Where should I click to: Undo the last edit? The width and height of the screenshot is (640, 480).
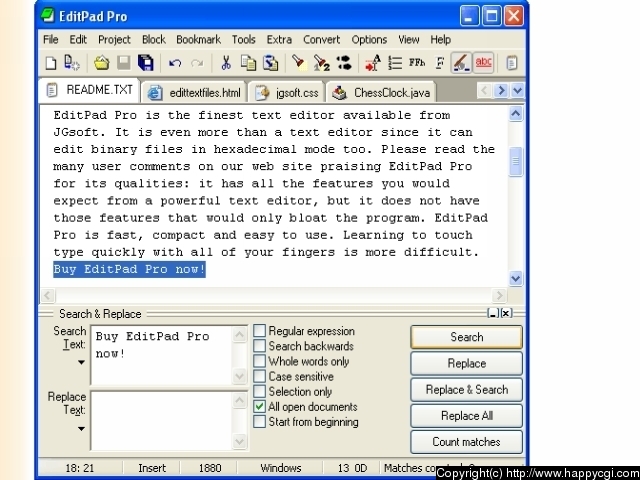(x=175, y=63)
